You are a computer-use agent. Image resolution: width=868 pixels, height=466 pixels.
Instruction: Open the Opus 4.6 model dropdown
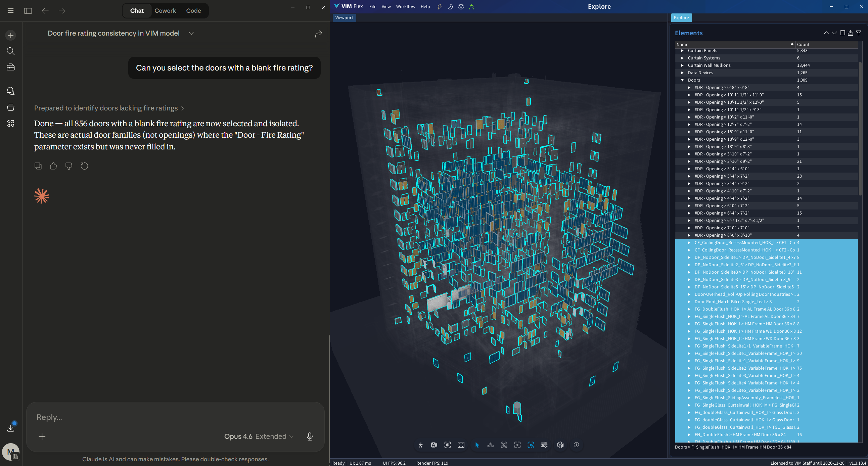[259, 436]
